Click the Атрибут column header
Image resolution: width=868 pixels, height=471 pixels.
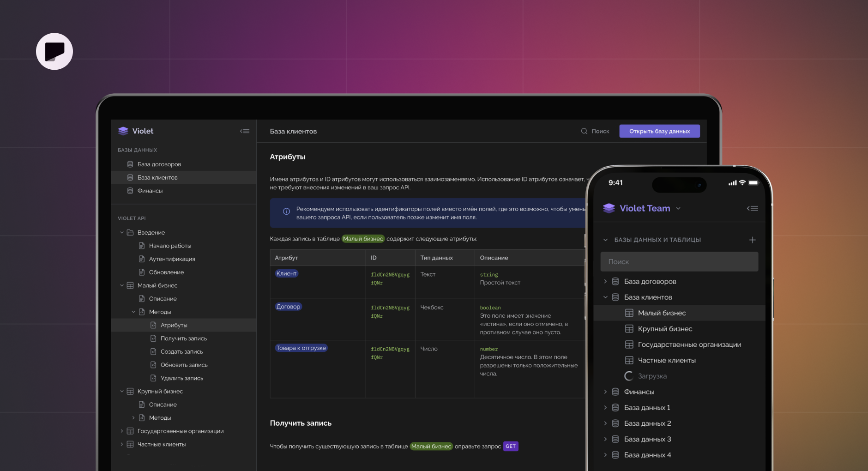coord(286,258)
